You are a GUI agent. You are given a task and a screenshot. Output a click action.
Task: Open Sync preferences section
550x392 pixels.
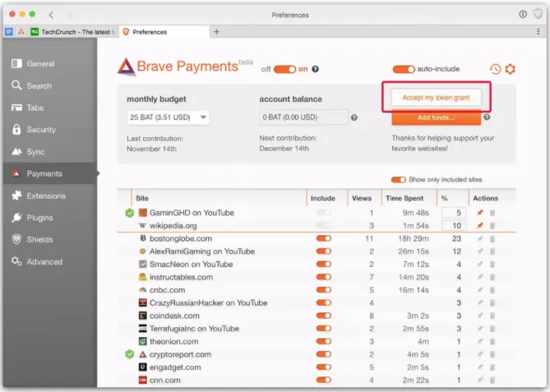[50, 152]
